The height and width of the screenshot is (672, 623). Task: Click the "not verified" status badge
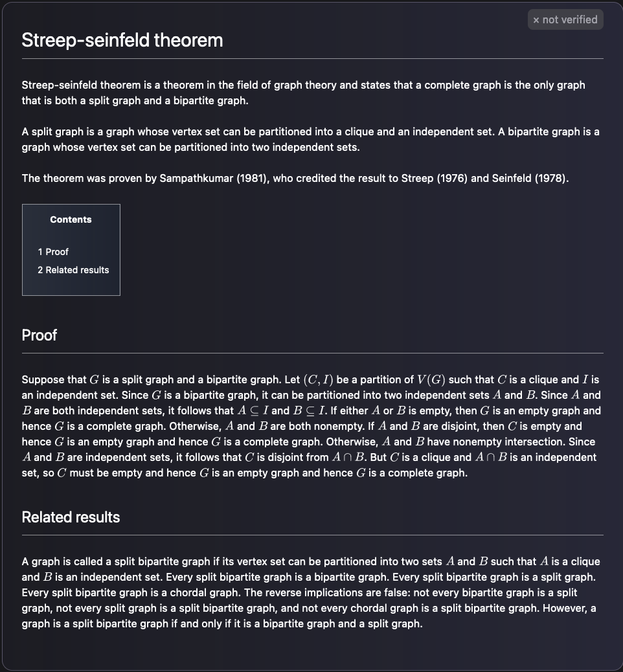565,19
